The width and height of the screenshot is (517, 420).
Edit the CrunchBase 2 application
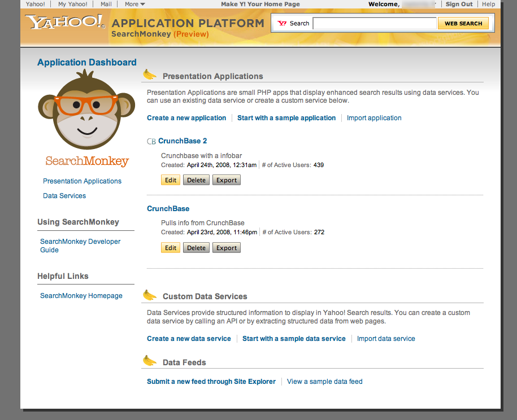click(x=171, y=180)
